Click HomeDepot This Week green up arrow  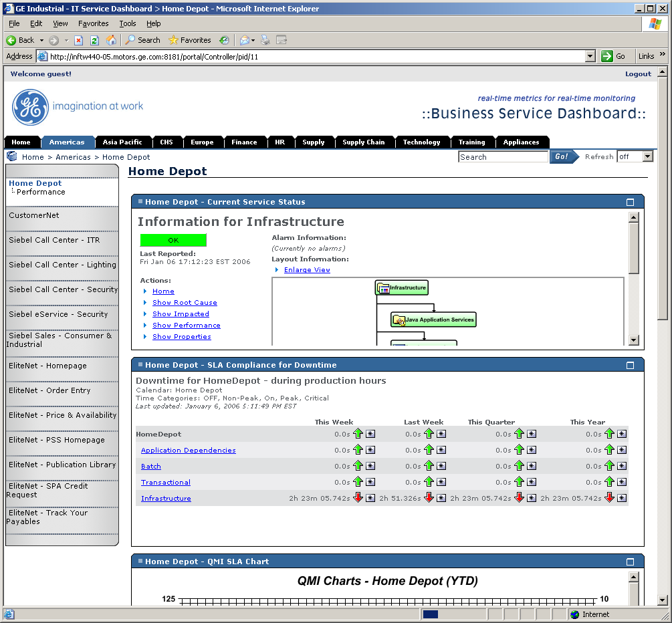pyautogui.click(x=358, y=434)
